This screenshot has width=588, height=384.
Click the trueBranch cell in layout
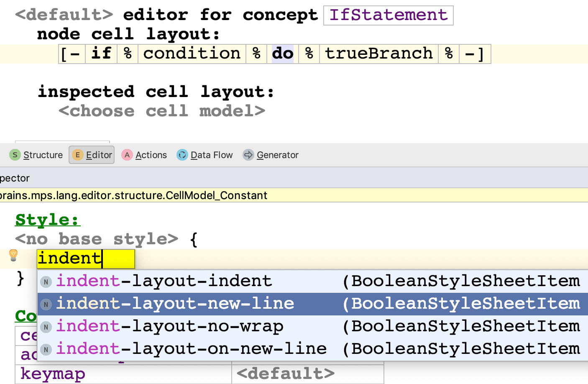379,54
